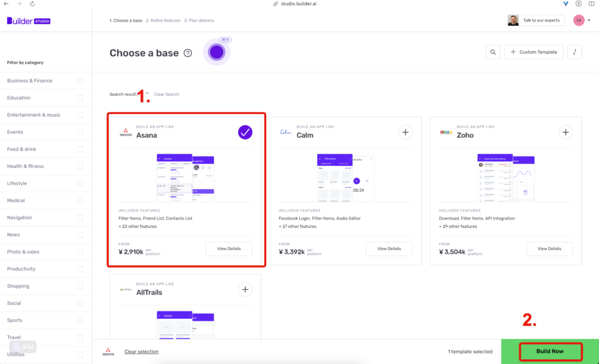Open the Zoho app preview thumbnail

[506, 178]
